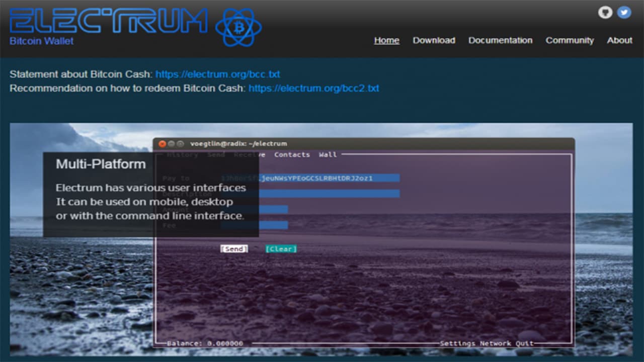644x362 pixels.
Task: Click the Fee input field
Action: coord(255,225)
